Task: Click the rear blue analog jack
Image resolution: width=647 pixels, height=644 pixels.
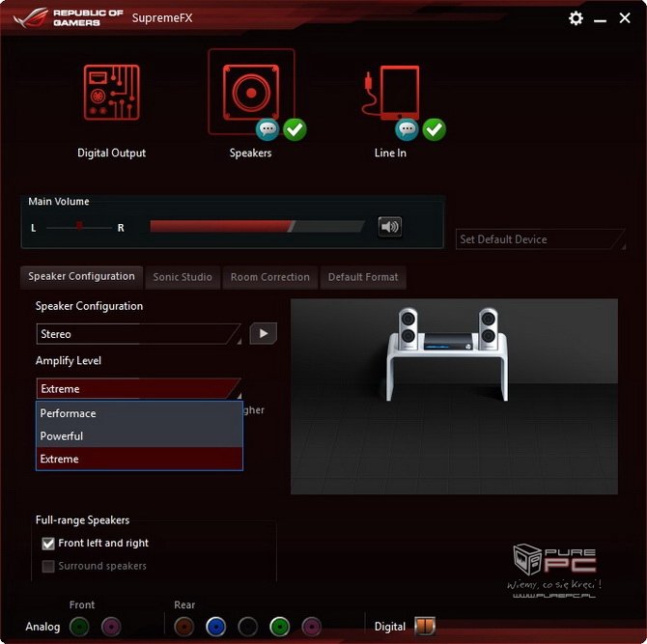Action: pyautogui.click(x=215, y=627)
